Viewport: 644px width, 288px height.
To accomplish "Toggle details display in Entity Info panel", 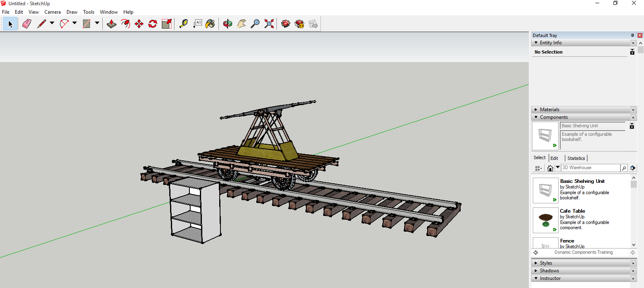I will point(632,52).
